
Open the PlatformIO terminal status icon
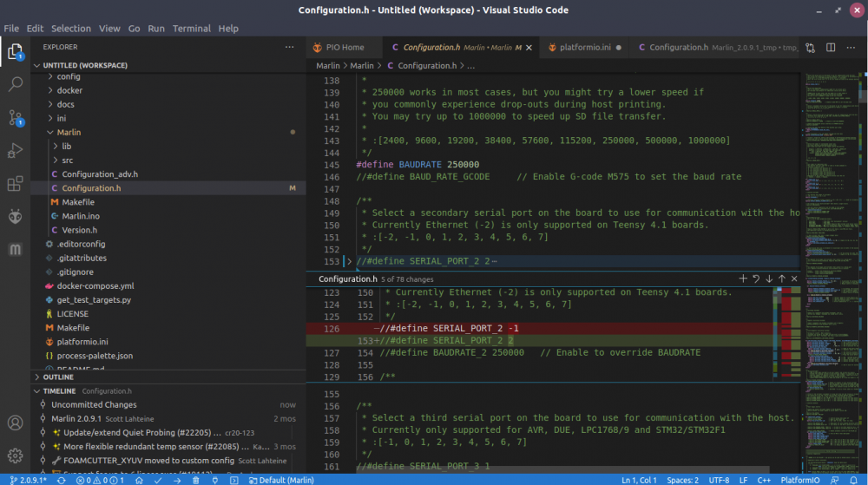pyautogui.click(x=234, y=480)
